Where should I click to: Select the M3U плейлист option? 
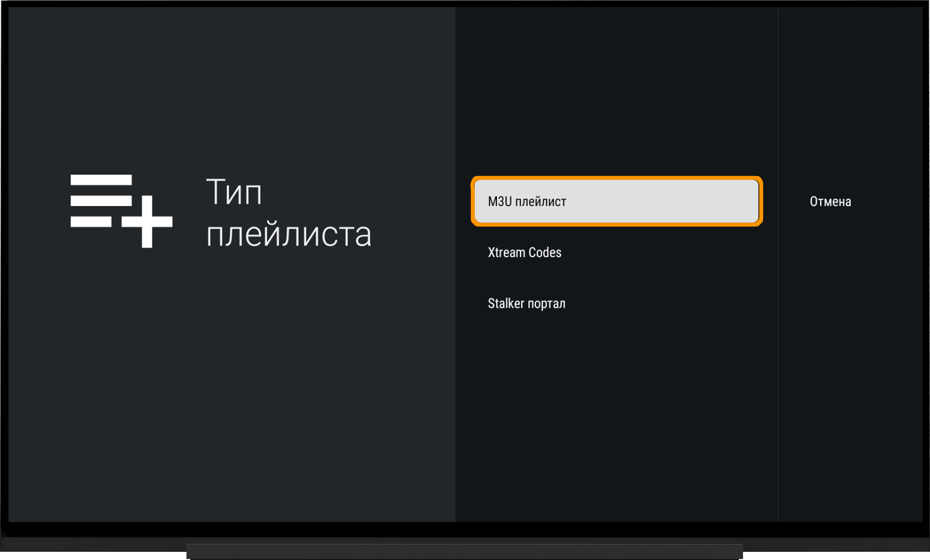tap(617, 201)
